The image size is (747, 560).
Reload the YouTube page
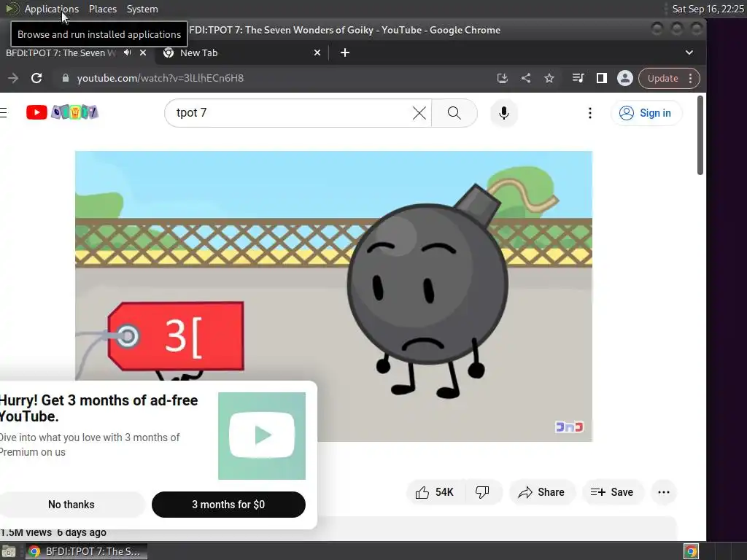(x=36, y=78)
